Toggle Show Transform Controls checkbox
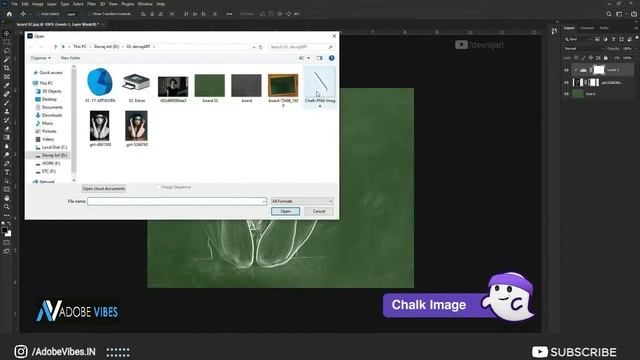Screen dimensions: 640x360 click(90, 14)
